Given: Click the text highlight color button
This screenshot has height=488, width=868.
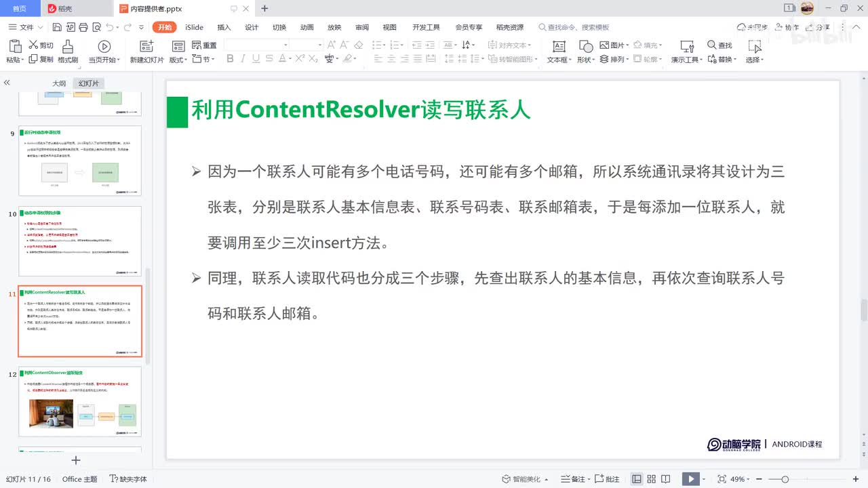Looking at the screenshot, I should pyautogui.click(x=347, y=59).
